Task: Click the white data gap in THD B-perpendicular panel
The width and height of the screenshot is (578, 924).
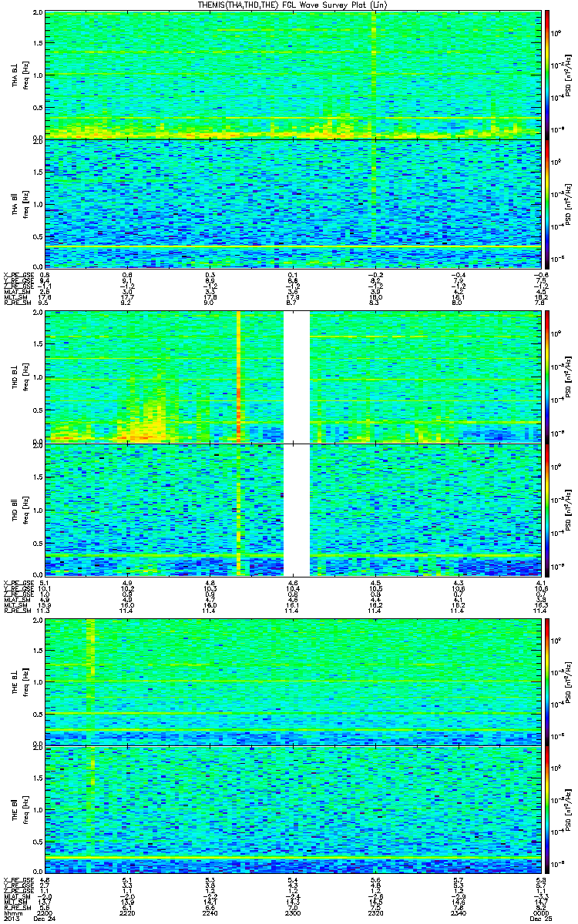Action: pos(297,377)
